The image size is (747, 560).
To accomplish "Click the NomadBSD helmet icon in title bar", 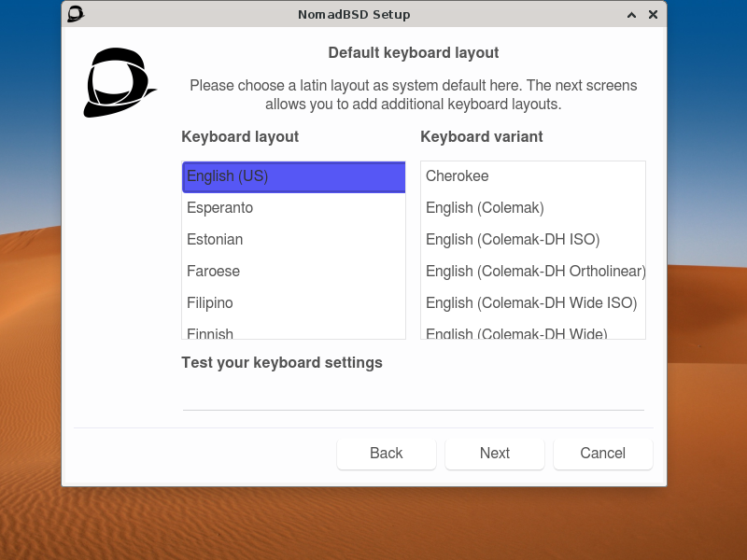I will point(75,14).
